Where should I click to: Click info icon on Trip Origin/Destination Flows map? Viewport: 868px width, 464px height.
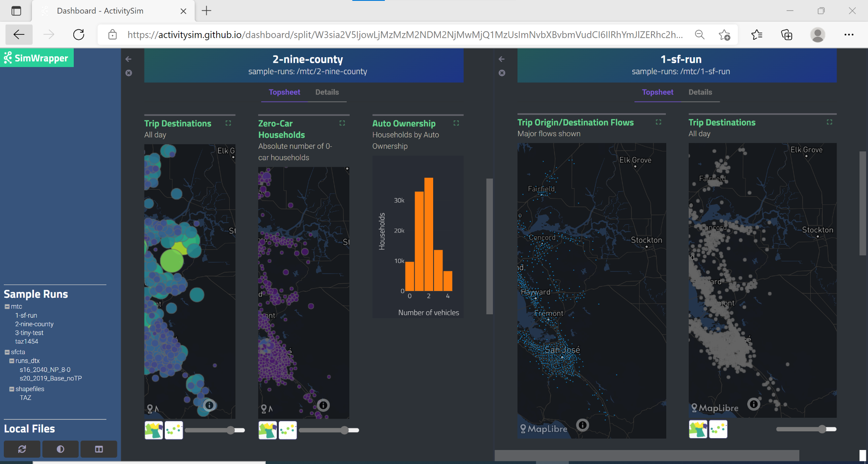[583, 425]
